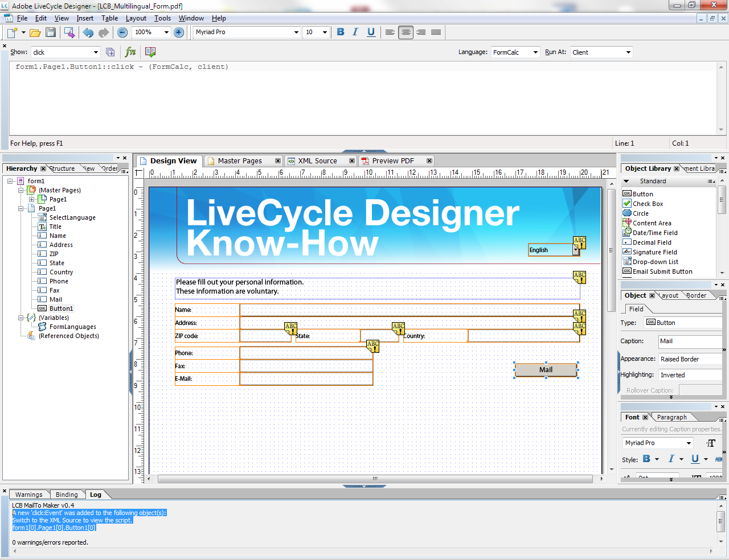Open the Language dropdown showing FormCalc
The height and width of the screenshot is (560, 729).
click(535, 52)
